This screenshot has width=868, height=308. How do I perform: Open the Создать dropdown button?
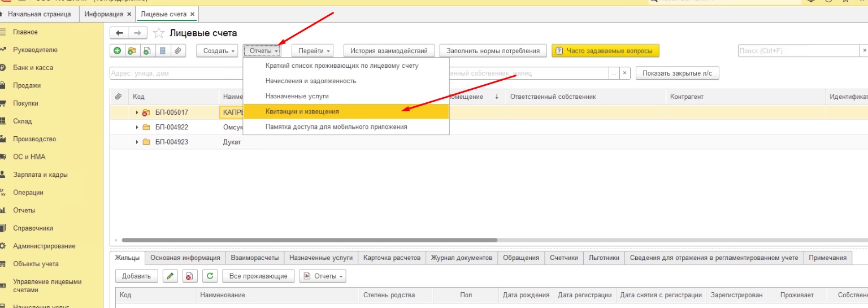coord(218,51)
